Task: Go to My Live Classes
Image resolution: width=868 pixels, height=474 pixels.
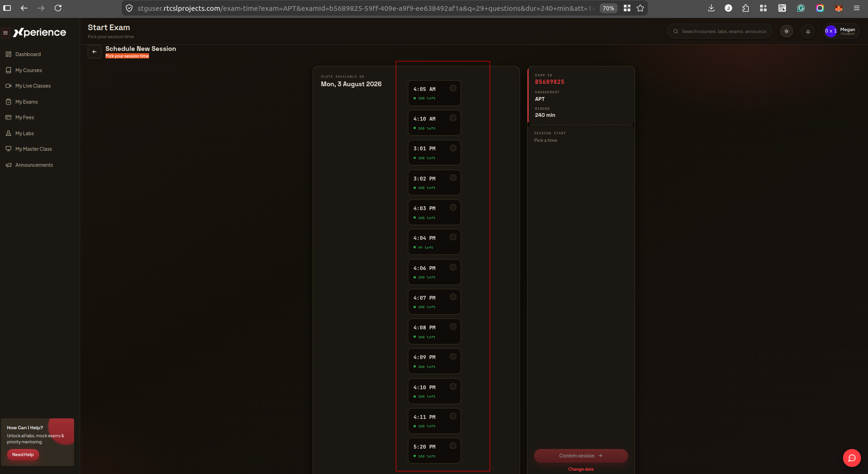Action: 33,86
